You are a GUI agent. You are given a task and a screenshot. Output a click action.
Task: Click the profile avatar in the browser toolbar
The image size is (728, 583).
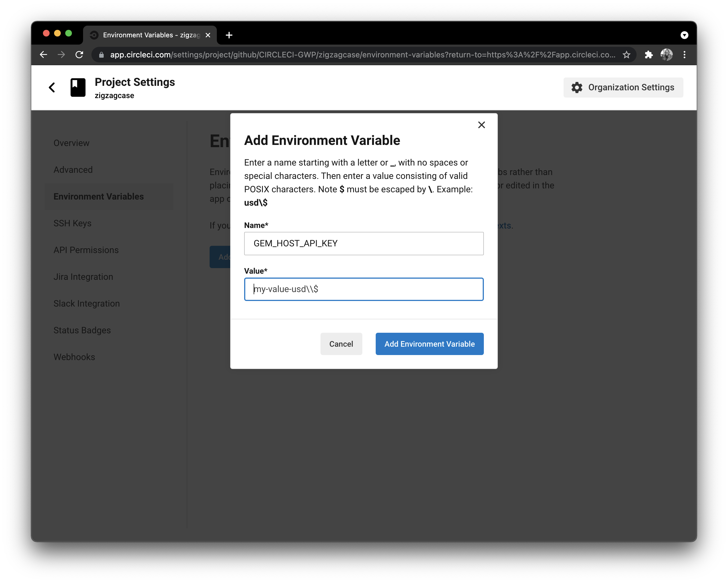coord(667,54)
